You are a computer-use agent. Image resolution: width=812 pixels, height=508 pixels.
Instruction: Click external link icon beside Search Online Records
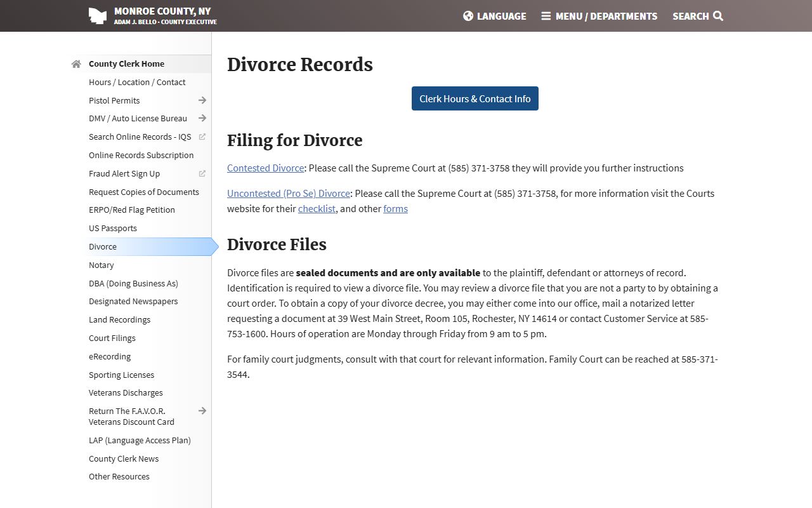click(202, 137)
